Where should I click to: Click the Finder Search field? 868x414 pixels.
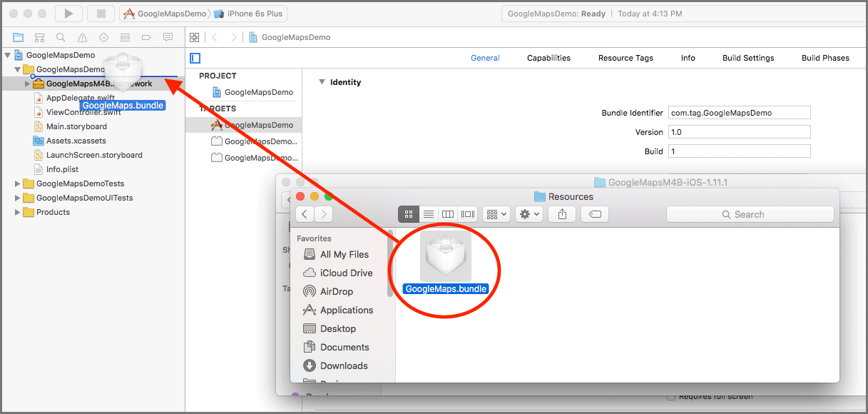[x=750, y=214]
